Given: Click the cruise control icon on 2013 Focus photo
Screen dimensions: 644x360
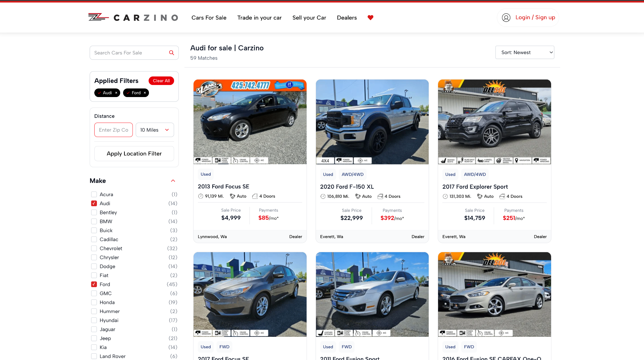Looking at the screenshot, I should coord(240,161).
